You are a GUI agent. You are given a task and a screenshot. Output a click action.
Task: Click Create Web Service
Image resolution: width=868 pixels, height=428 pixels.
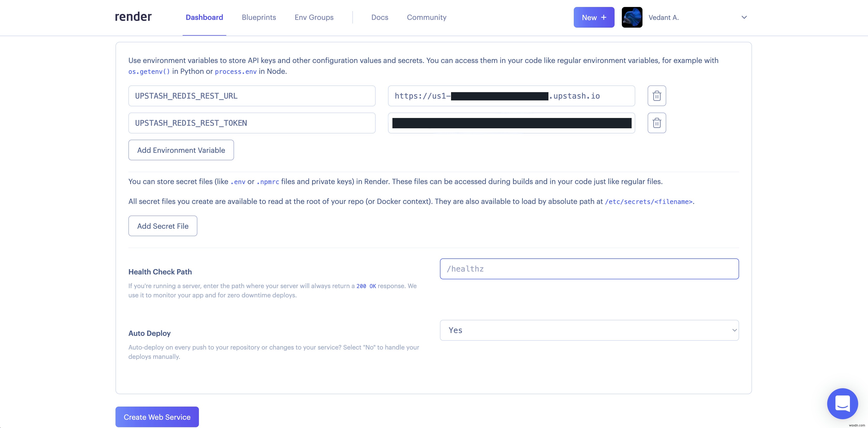click(157, 417)
